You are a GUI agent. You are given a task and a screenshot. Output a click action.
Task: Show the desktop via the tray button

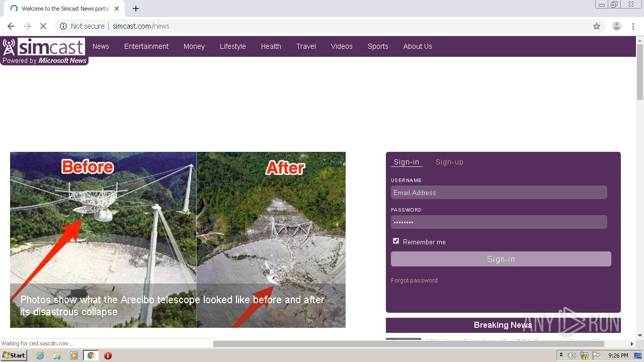click(x=638, y=355)
